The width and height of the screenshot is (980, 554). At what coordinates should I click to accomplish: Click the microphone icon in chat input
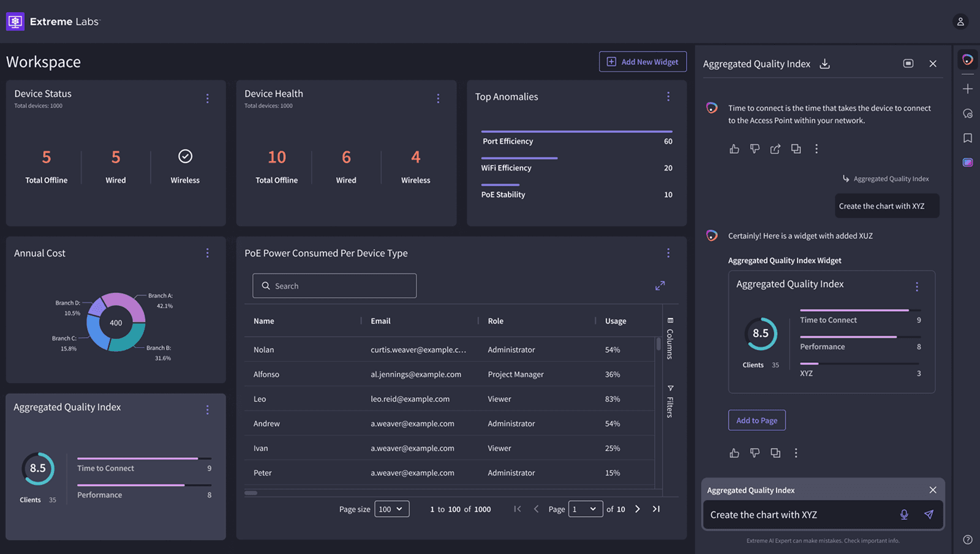(x=904, y=515)
